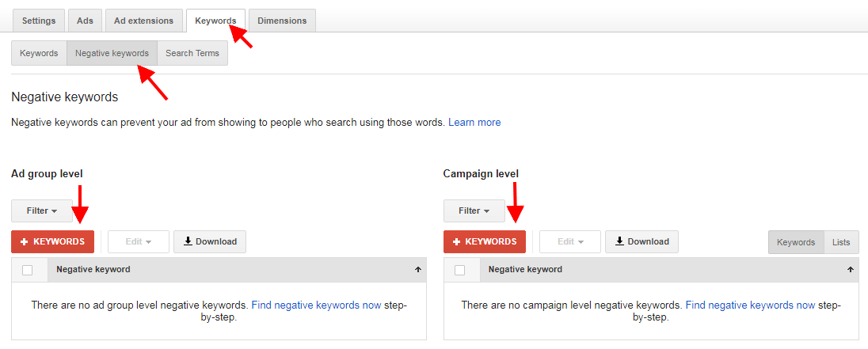Click ad group level red Keywords button
868x349 pixels.
click(x=52, y=242)
